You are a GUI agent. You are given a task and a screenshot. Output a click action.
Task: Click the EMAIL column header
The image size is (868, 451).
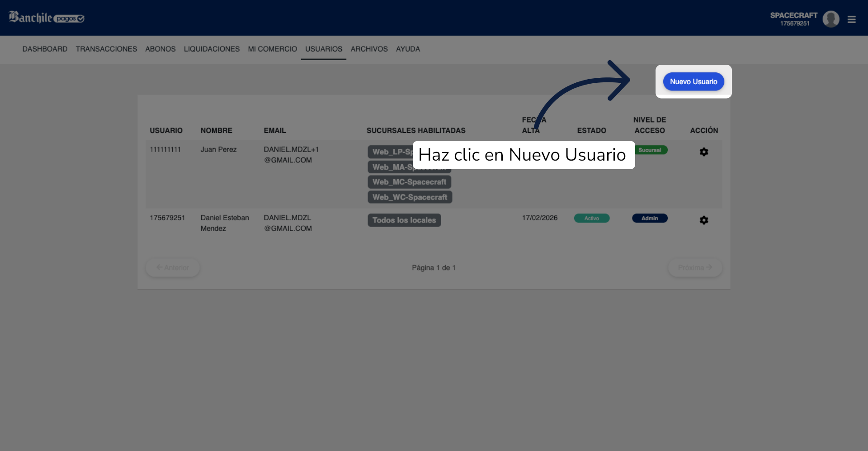(275, 131)
